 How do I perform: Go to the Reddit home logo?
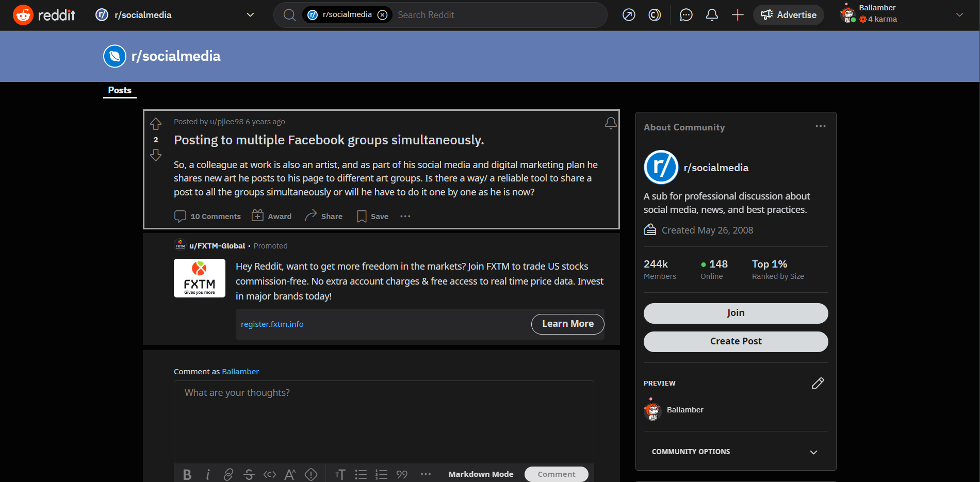point(44,15)
